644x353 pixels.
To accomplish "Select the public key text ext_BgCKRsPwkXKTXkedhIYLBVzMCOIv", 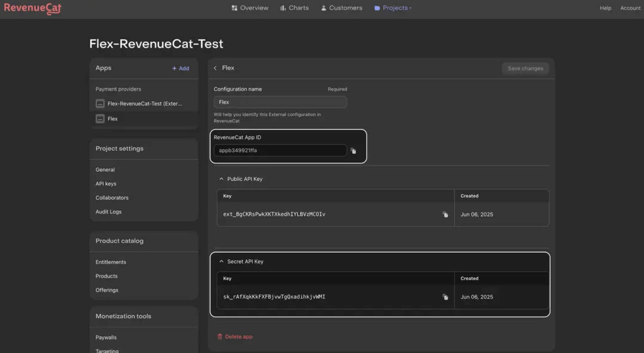I will [x=274, y=214].
